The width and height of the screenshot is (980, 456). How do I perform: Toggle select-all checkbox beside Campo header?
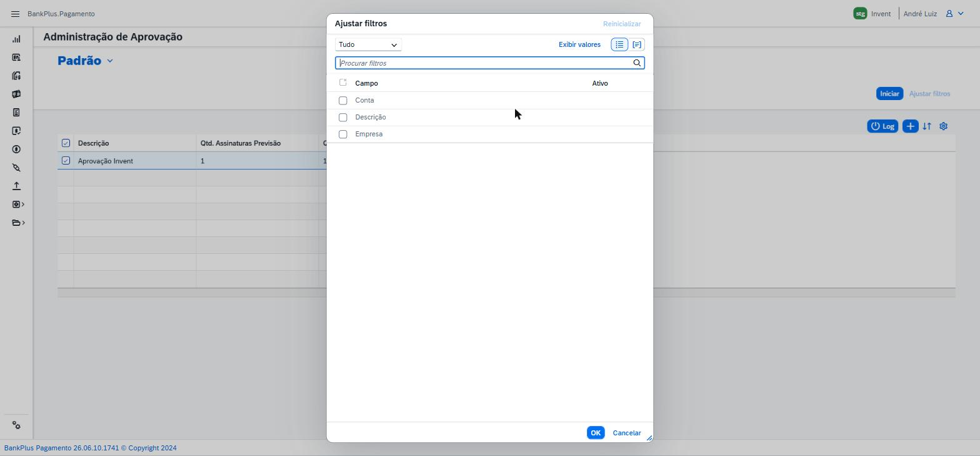tap(342, 83)
